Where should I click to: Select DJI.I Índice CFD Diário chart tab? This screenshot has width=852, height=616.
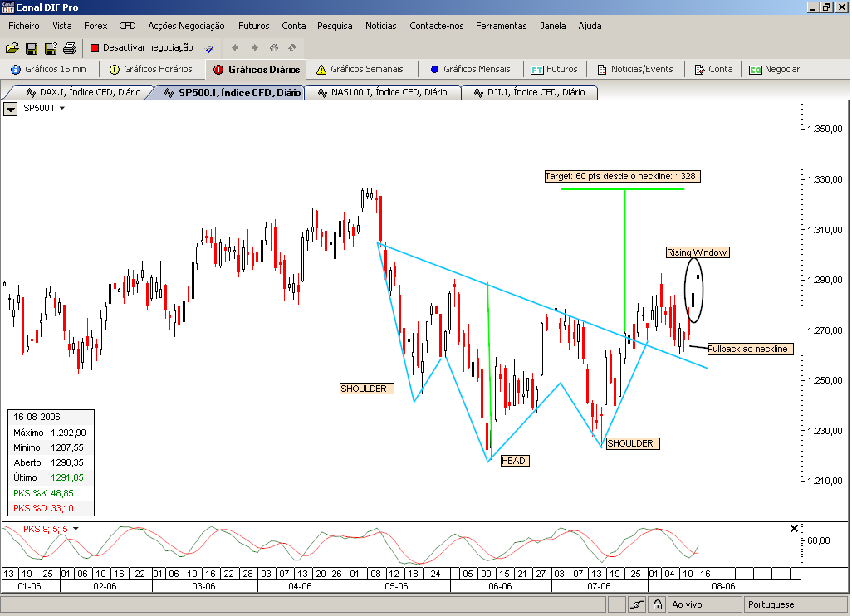pyautogui.click(x=529, y=92)
